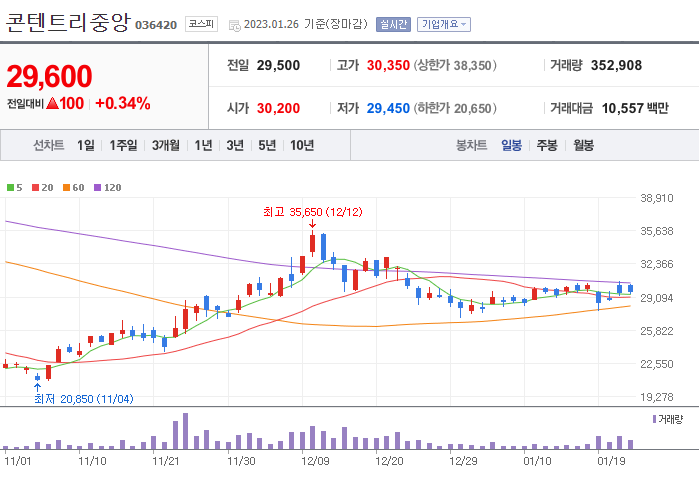Switch to the 1년 line chart

(x=203, y=145)
